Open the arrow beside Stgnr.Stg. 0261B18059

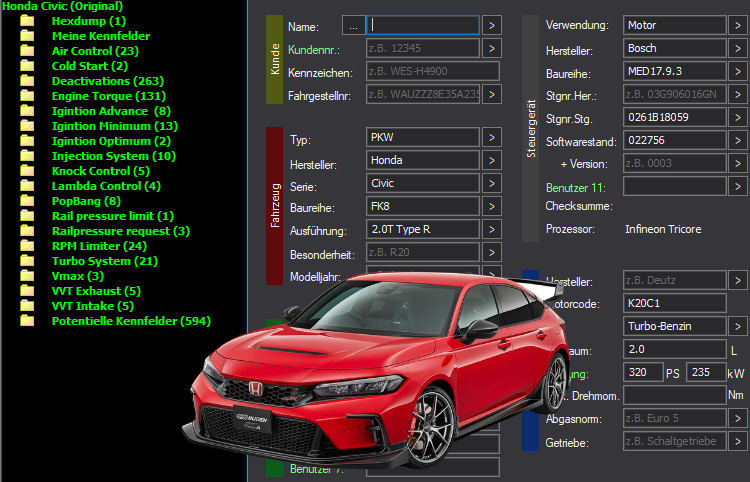click(x=738, y=117)
